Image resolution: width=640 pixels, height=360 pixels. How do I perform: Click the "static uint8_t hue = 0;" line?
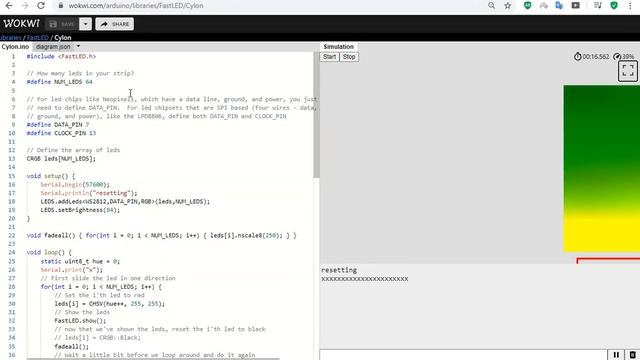pyautogui.click(x=80, y=261)
